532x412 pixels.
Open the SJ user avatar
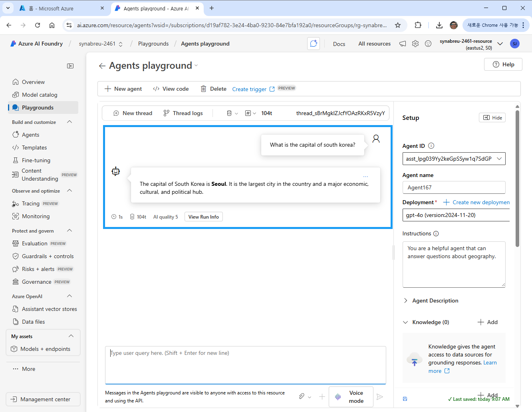pyautogui.click(x=515, y=44)
